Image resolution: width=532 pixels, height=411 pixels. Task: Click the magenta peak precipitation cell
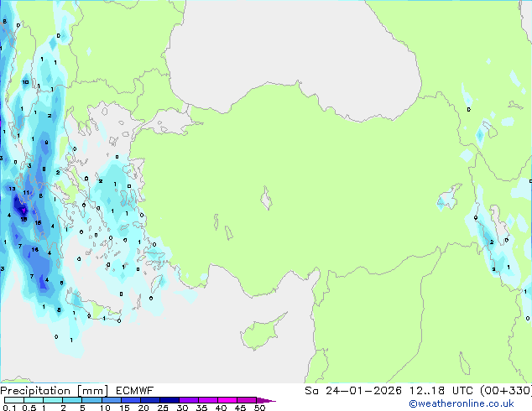(x=23, y=211)
